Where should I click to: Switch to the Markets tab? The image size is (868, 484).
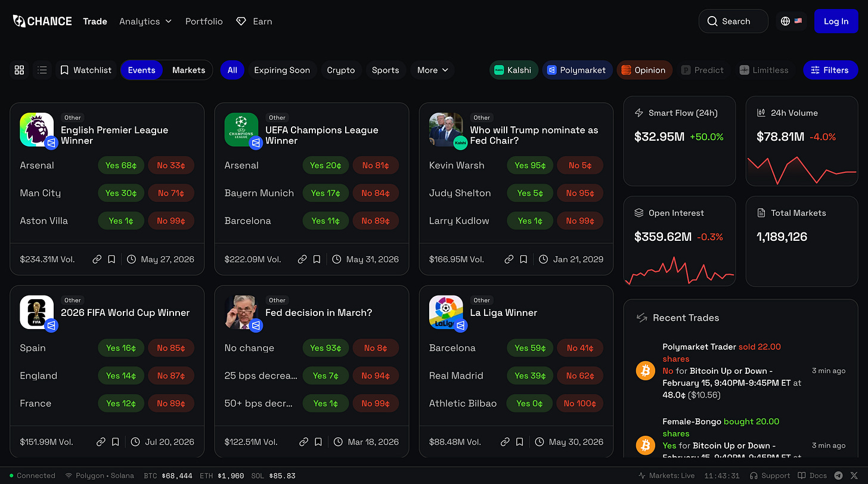coord(188,70)
